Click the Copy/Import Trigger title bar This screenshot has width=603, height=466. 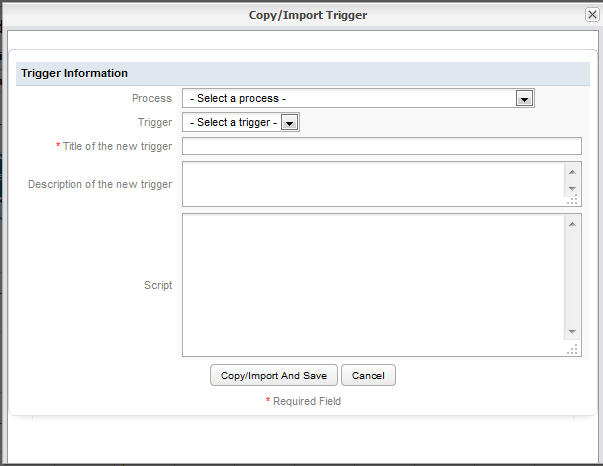[x=300, y=15]
